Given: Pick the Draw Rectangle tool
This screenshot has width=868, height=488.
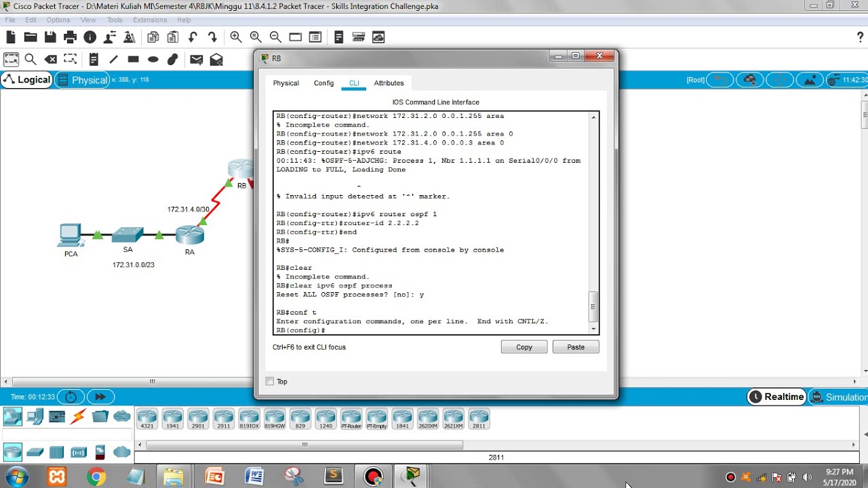Looking at the screenshot, I should coord(133,60).
